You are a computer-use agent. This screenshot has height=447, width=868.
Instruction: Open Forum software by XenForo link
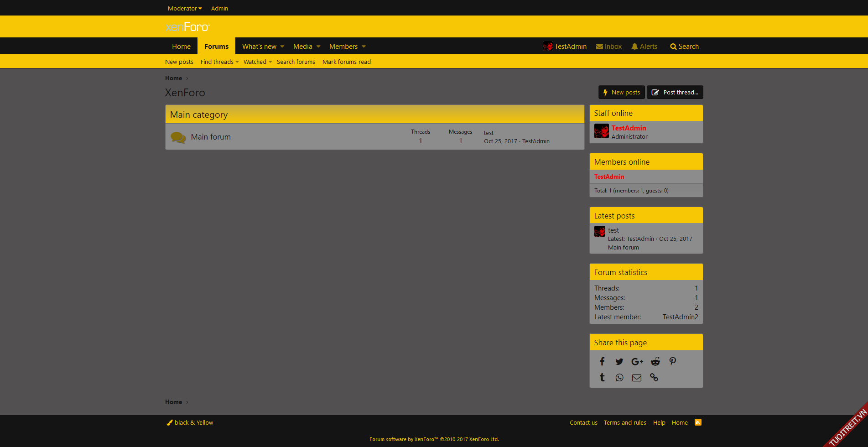(x=434, y=440)
